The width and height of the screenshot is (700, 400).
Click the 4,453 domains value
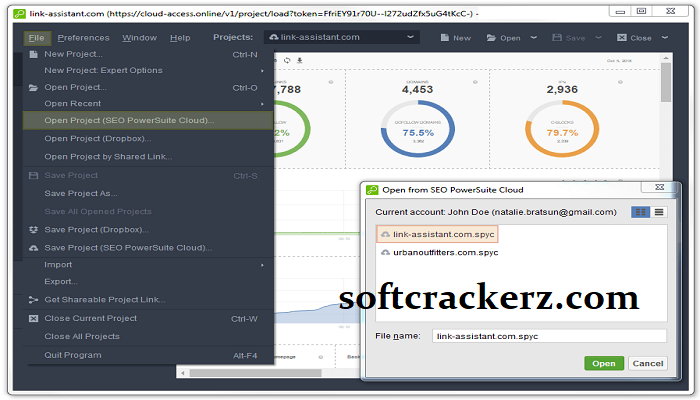(x=417, y=89)
